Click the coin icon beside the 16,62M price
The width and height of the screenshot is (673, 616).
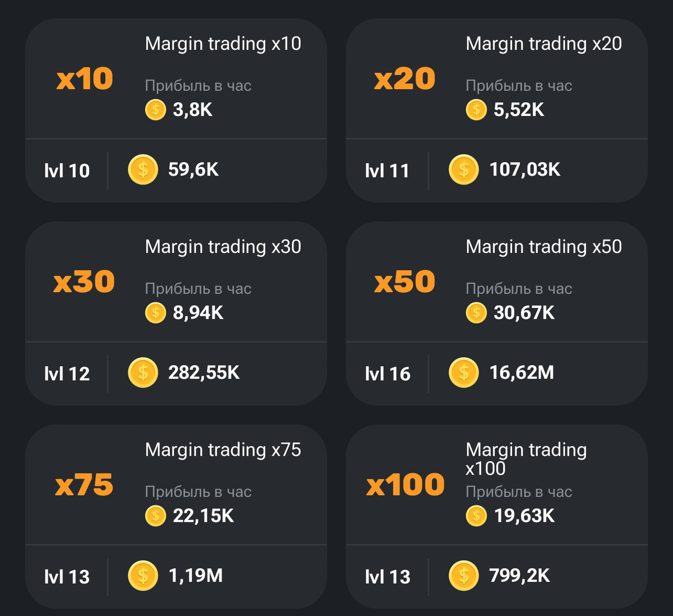463,373
